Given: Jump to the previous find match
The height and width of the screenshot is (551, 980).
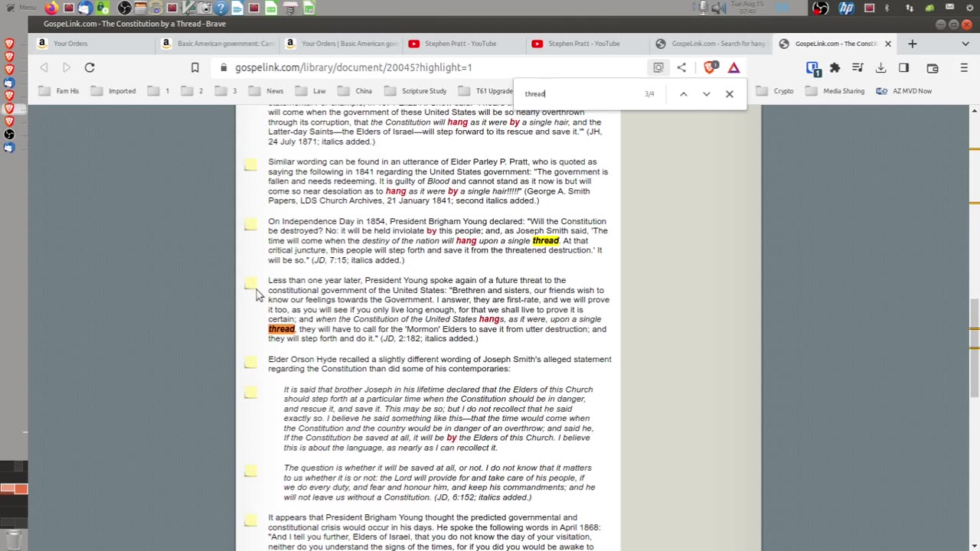Looking at the screenshot, I should point(684,94).
